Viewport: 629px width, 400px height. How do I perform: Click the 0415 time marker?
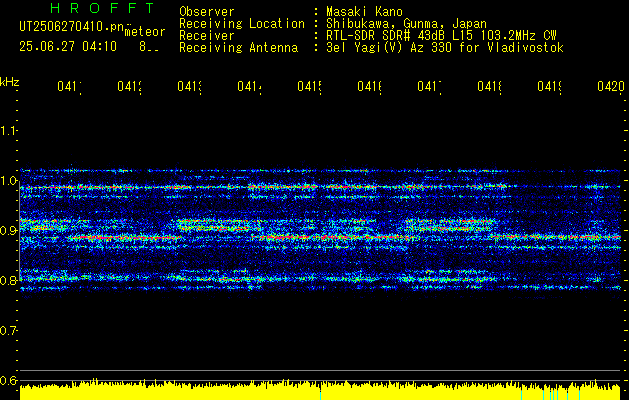pos(309,87)
